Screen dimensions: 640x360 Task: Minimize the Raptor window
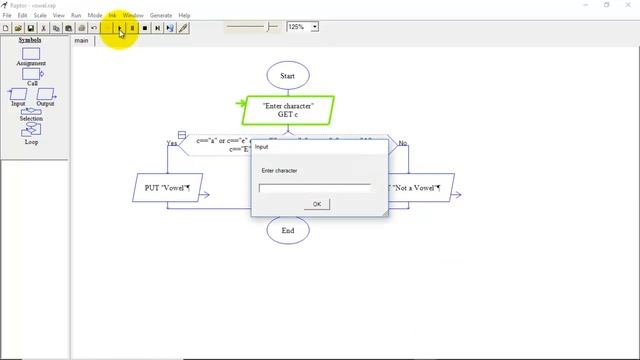[586, 5]
